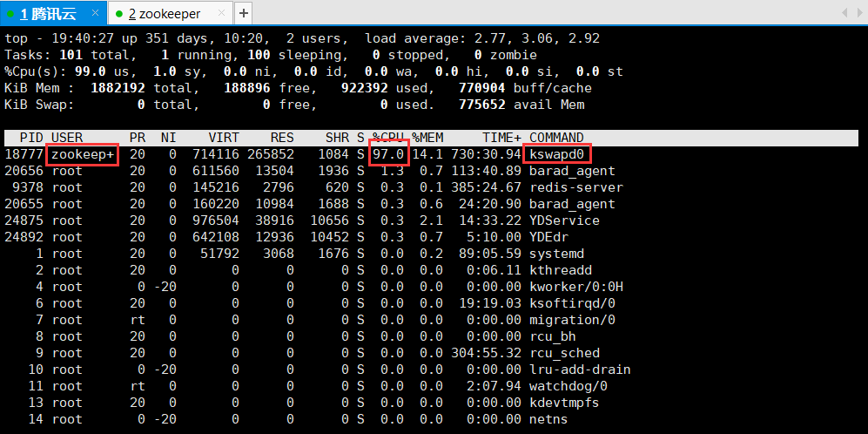Click the 97.0 CPU value
Image resolution: width=868 pixels, height=434 pixels.
click(x=388, y=154)
